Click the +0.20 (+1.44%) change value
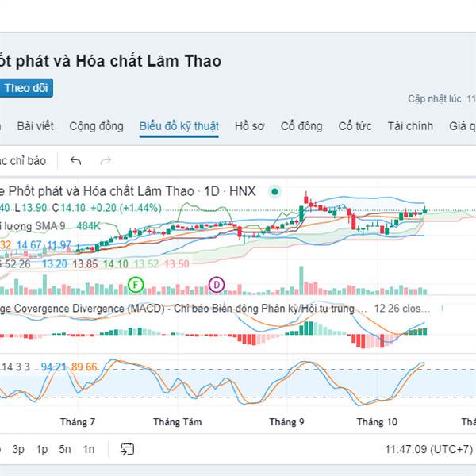476x476 pixels. coord(126,208)
